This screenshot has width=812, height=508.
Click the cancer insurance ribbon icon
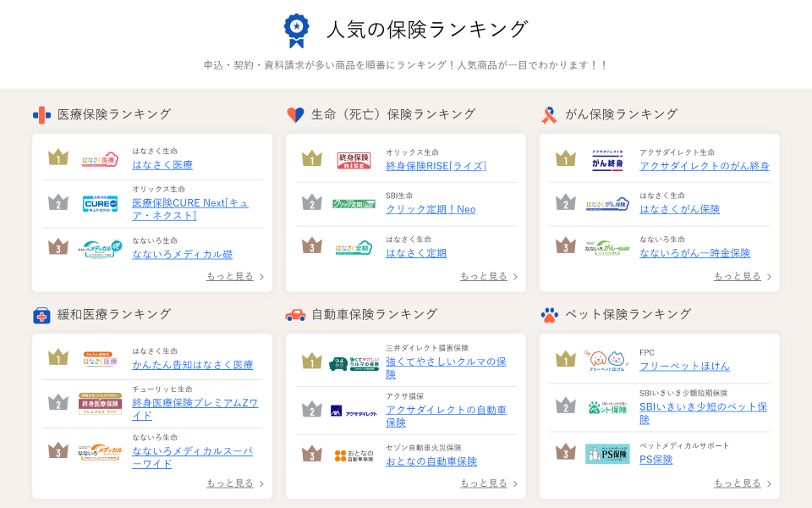[x=549, y=115]
